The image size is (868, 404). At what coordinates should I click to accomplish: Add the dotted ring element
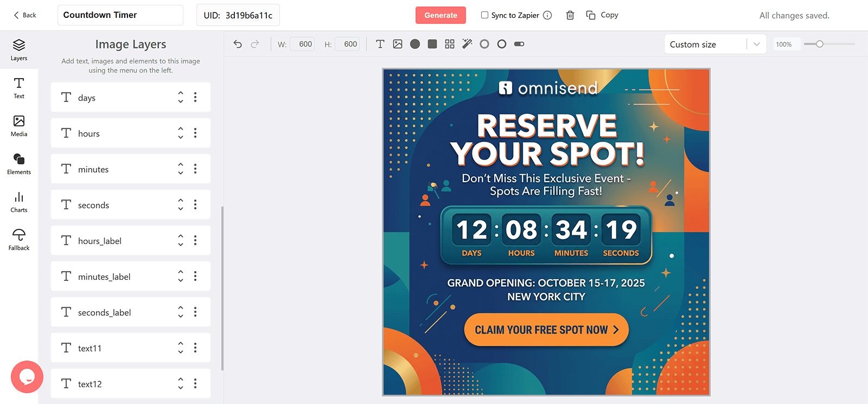point(484,44)
